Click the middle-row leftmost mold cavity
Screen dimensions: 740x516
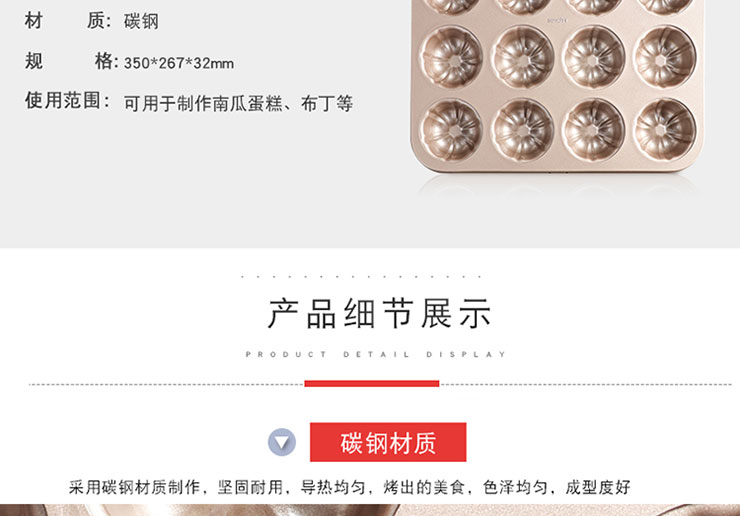[x=452, y=58]
